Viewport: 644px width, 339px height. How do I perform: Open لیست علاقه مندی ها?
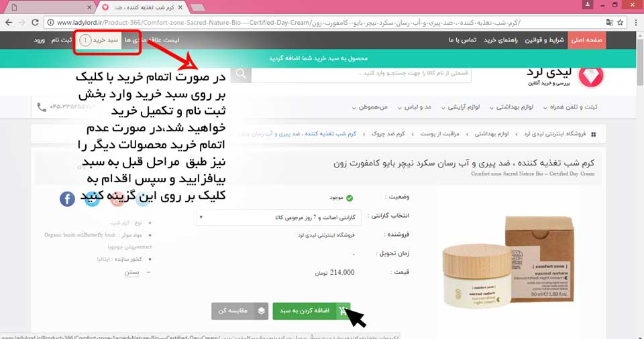152,40
